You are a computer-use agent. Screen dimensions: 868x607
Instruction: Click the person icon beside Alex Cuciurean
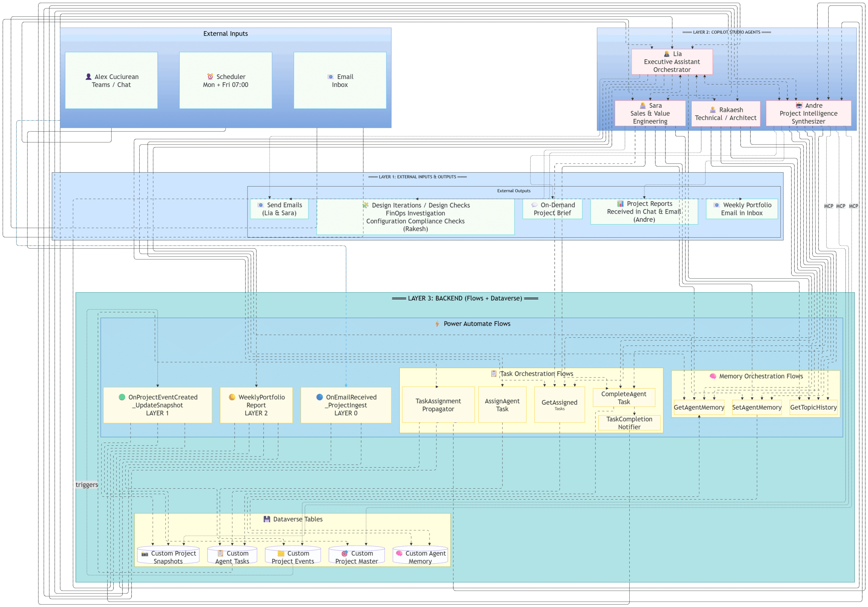pos(88,77)
